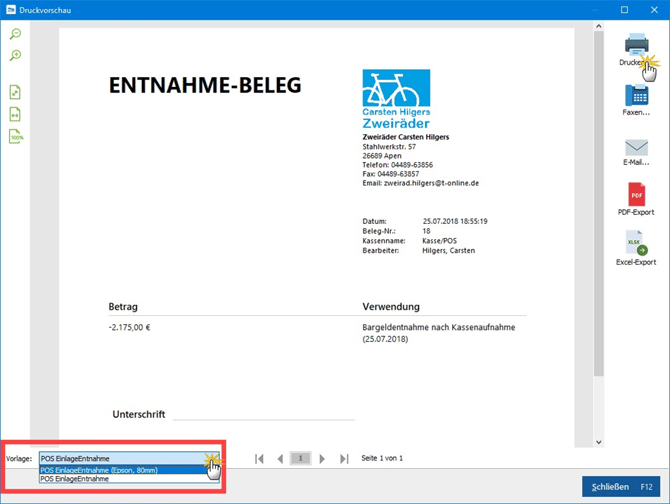This screenshot has height=504, width=670.
Task: Click the zoom out magnifier icon
Action: (x=16, y=34)
